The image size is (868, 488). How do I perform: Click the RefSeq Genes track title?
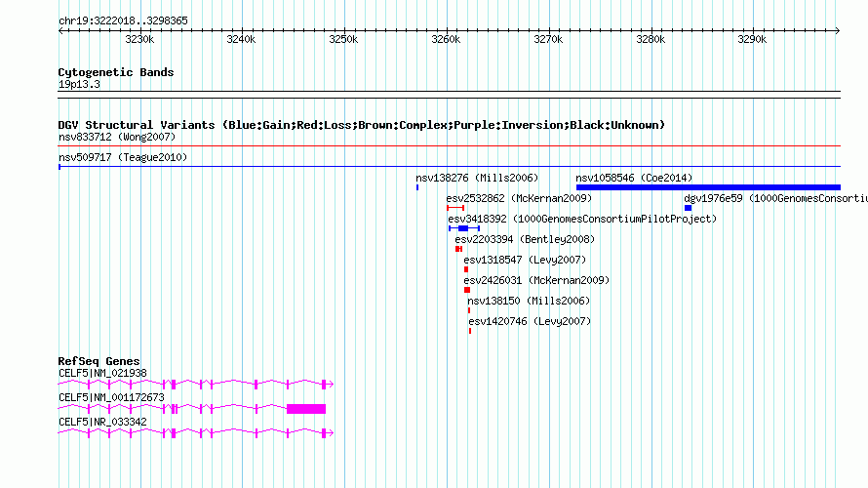coord(99,361)
